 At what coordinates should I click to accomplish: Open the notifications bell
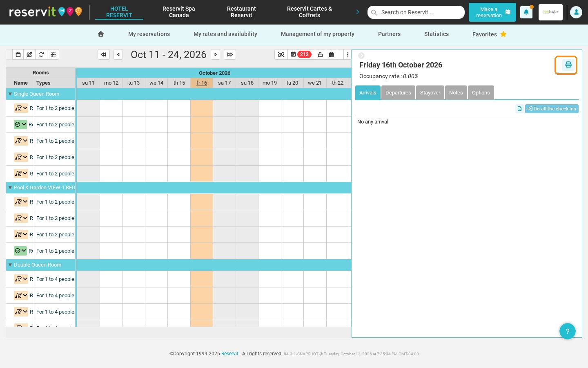pyautogui.click(x=526, y=12)
